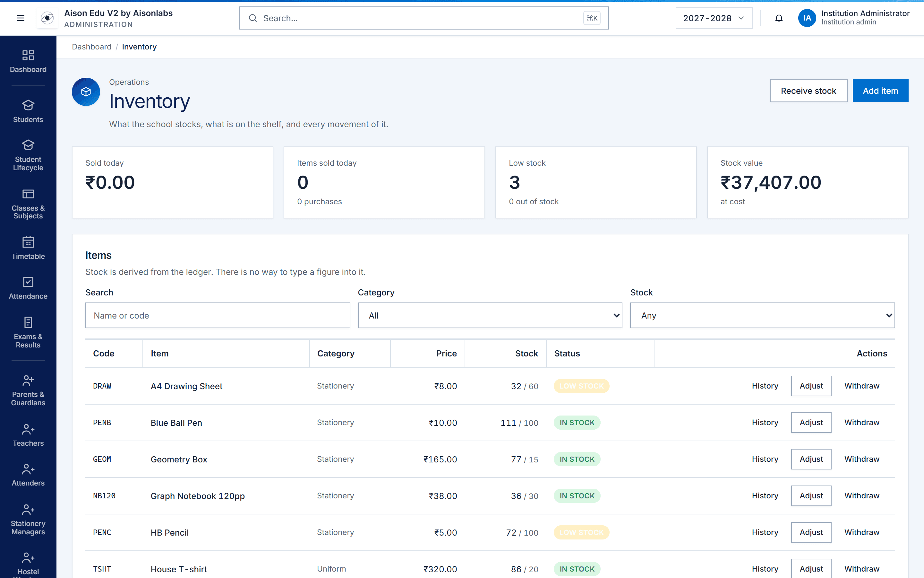Click the Dashboard breadcrumb link
Viewport: 924px width, 578px height.
pyautogui.click(x=92, y=47)
